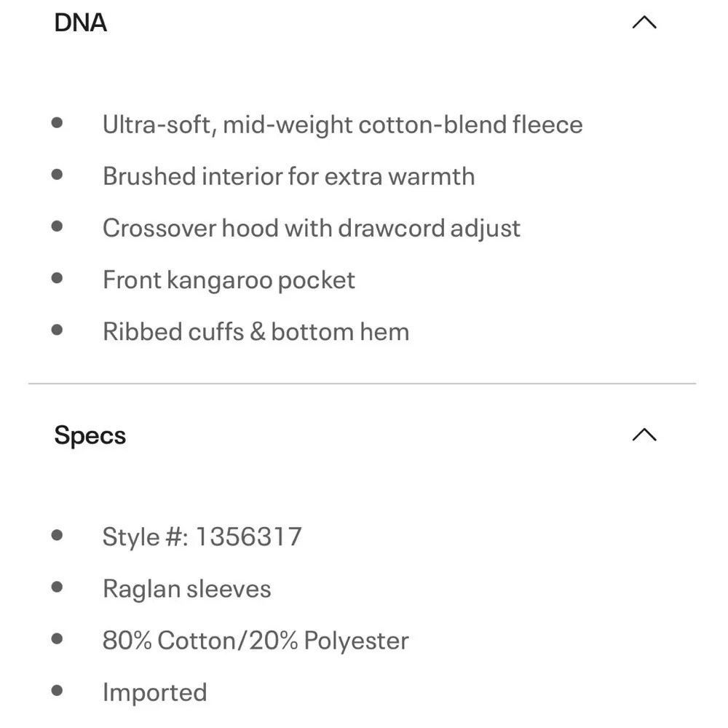Click the bullet beside Brushed interior
Image resolution: width=728 pixels, height=728 pixels.
click(57, 175)
